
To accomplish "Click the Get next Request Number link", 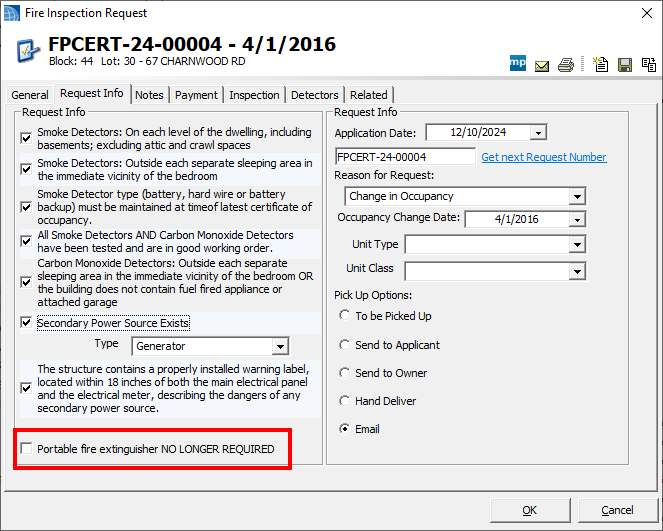I will tap(544, 157).
